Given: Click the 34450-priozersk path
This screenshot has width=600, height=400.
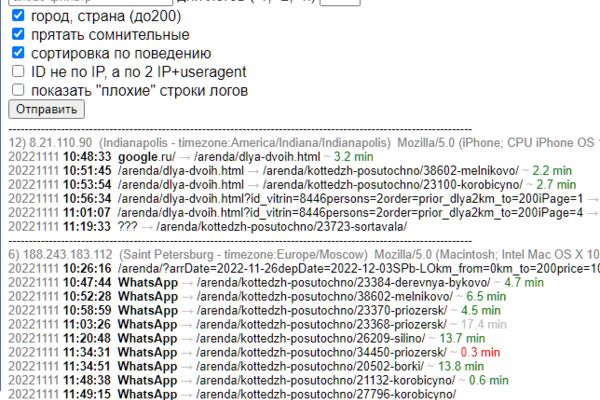Looking at the screenshot, I should [x=321, y=353].
